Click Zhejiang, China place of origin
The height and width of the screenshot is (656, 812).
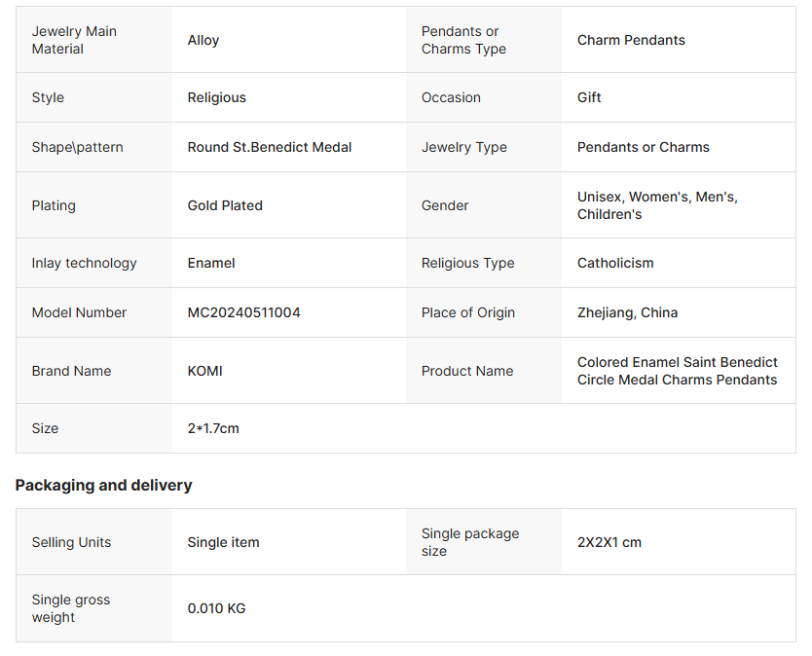pyautogui.click(x=627, y=312)
